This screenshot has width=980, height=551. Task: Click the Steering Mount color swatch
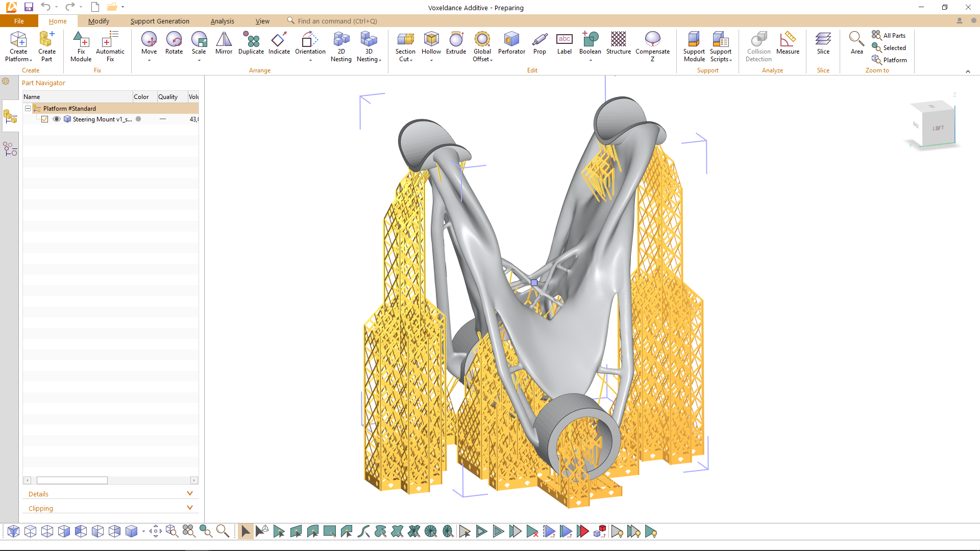138,119
